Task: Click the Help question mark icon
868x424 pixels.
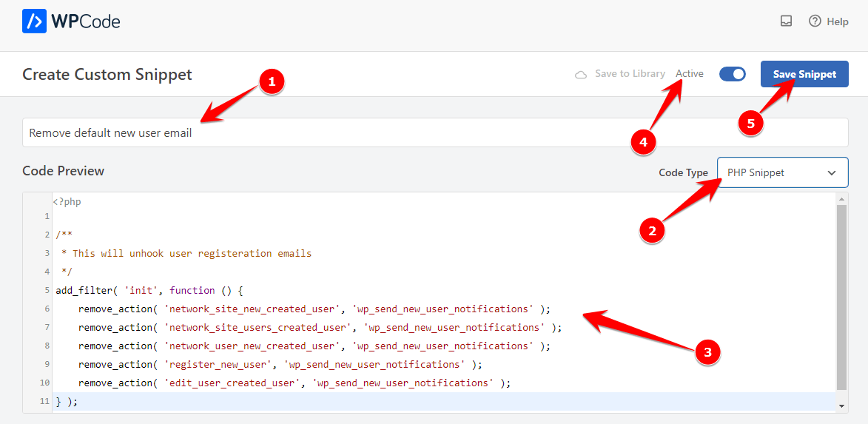Action: click(815, 21)
